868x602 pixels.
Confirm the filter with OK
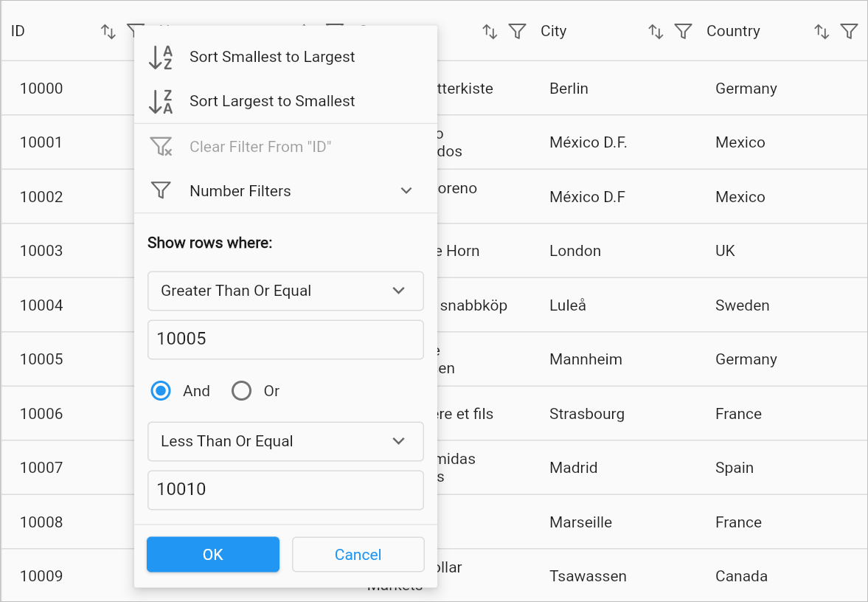(x=213, y=554)
